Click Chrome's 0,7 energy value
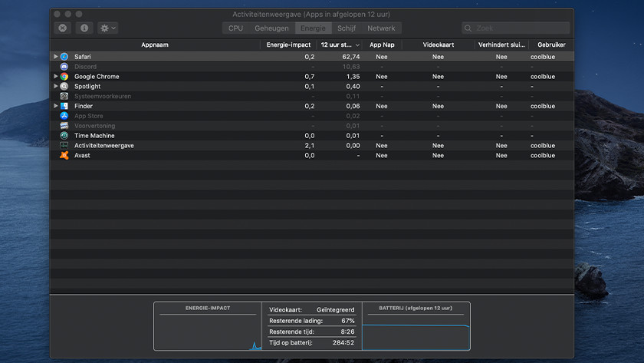The height and width of the screenshot is (363, 644). [x=310, y=77]
